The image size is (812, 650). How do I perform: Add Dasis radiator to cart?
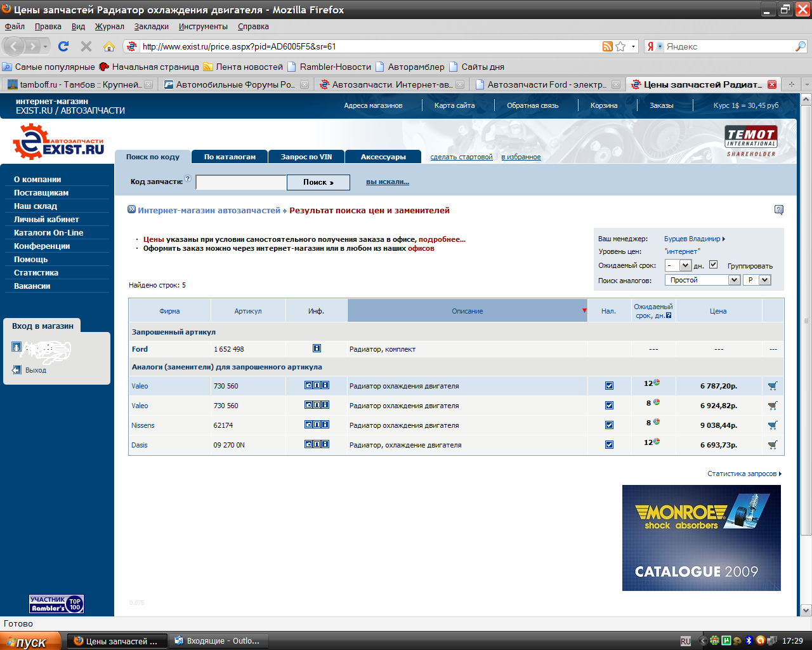pos(772,445)
